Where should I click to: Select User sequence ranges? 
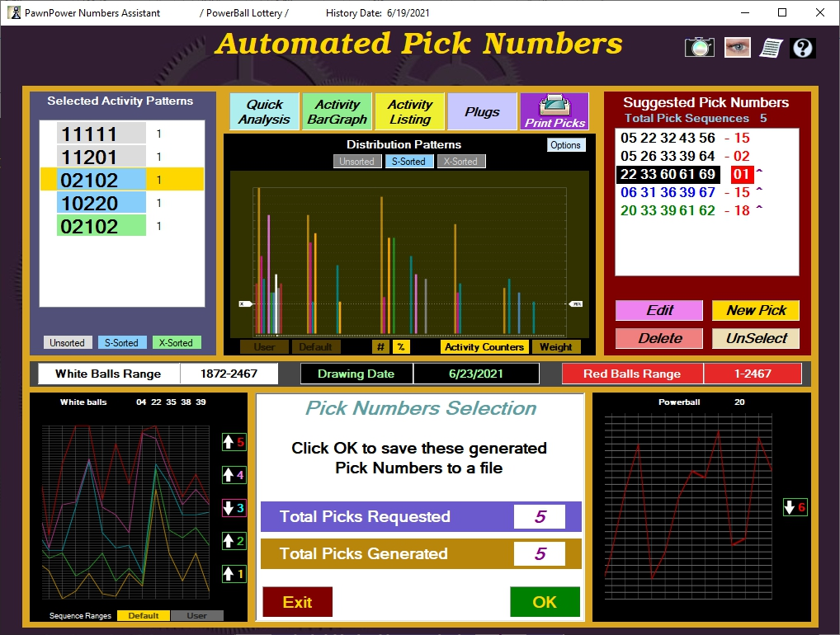click(196, 616)
